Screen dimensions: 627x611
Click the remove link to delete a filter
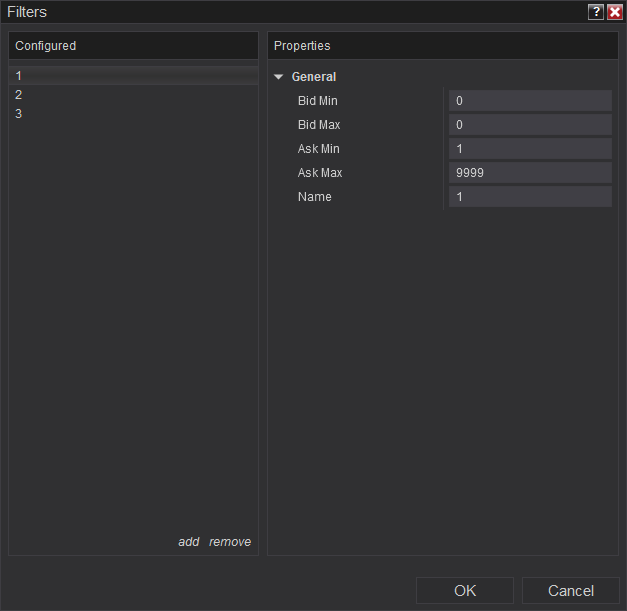point(230,542)
